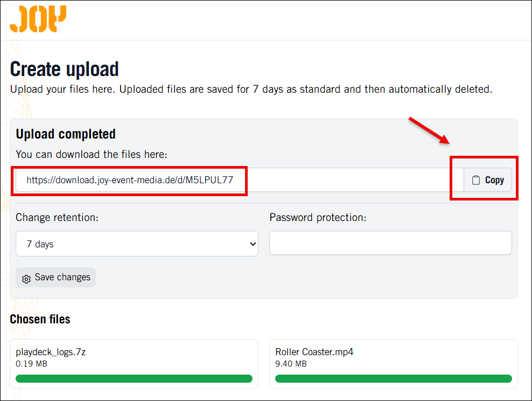Screen dimensions: 532x401
Task: Click the Password protection label
Action: 318,217
